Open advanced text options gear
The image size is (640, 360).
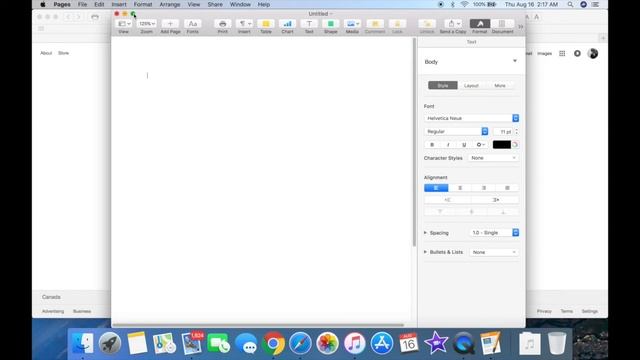pos(480,144)
